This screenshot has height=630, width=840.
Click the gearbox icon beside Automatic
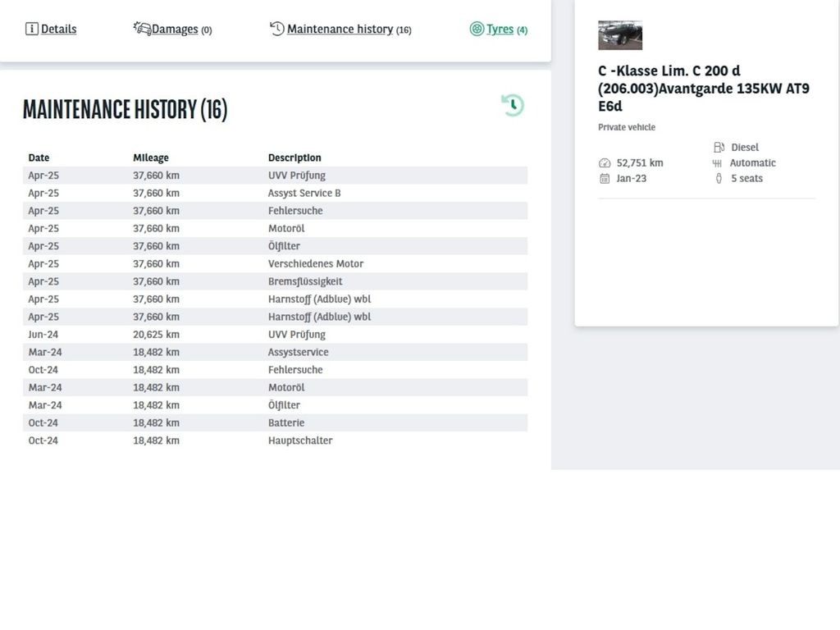(718, 163)
